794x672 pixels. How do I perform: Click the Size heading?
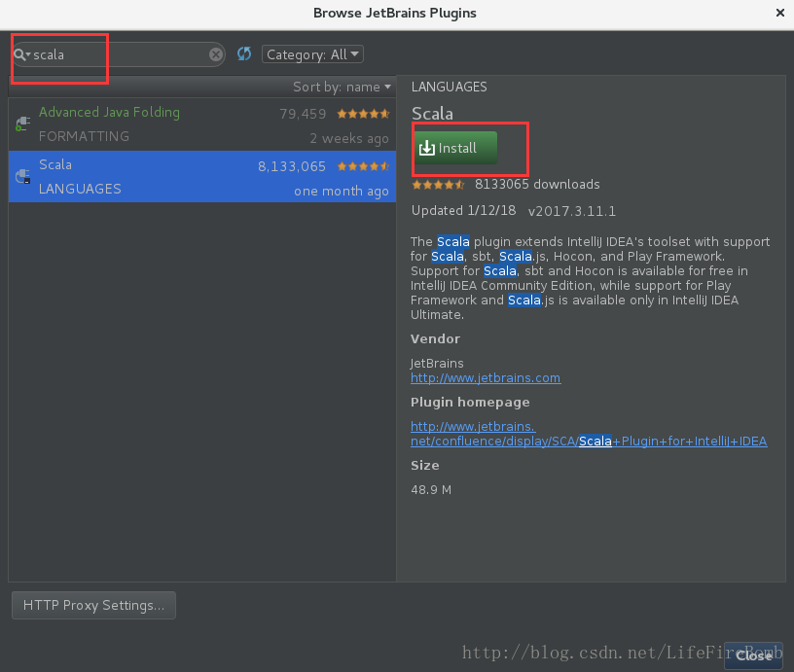(x=424, y=466)
